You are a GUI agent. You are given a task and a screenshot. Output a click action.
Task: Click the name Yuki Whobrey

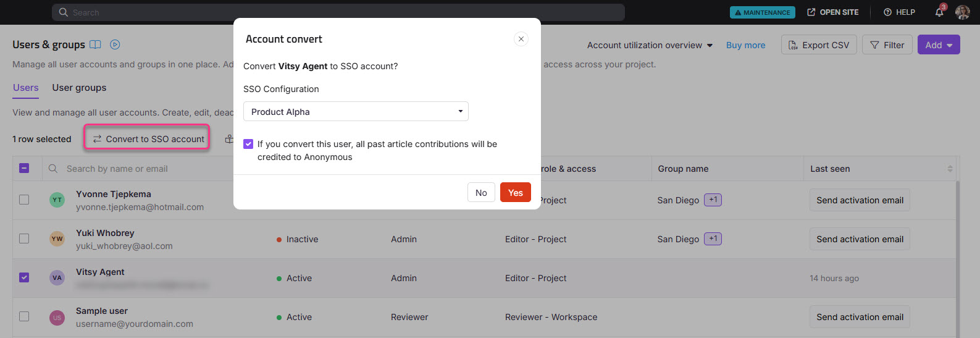click(105, 233)
